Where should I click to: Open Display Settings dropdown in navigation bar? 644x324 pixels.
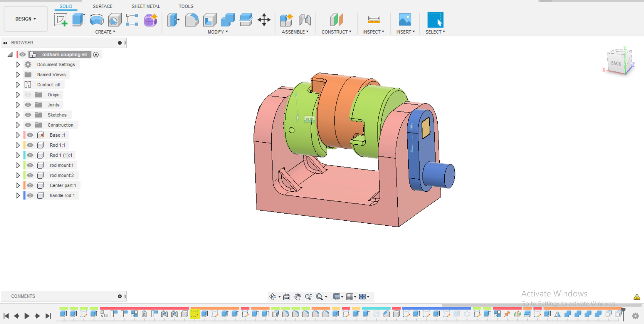[x=338, y=296]
